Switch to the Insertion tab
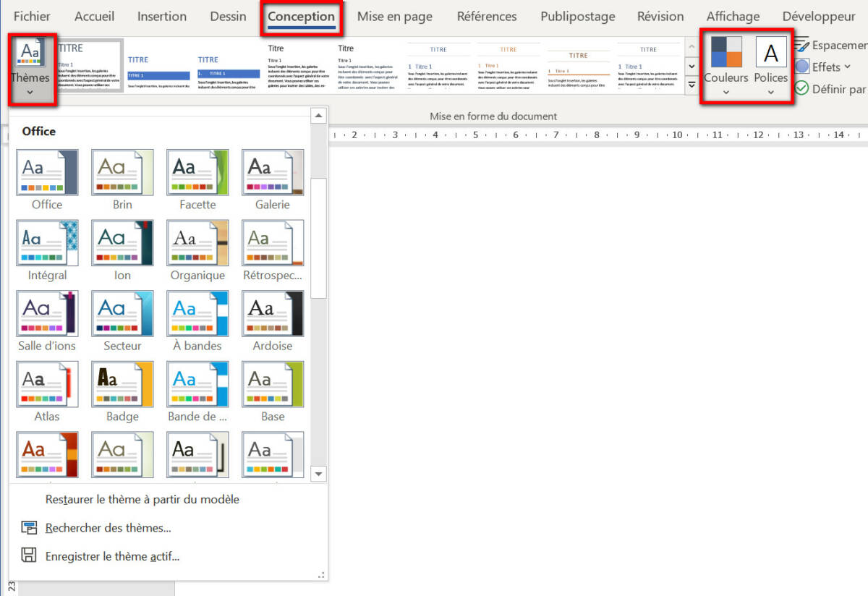868x596 pixels. point(161,16)
